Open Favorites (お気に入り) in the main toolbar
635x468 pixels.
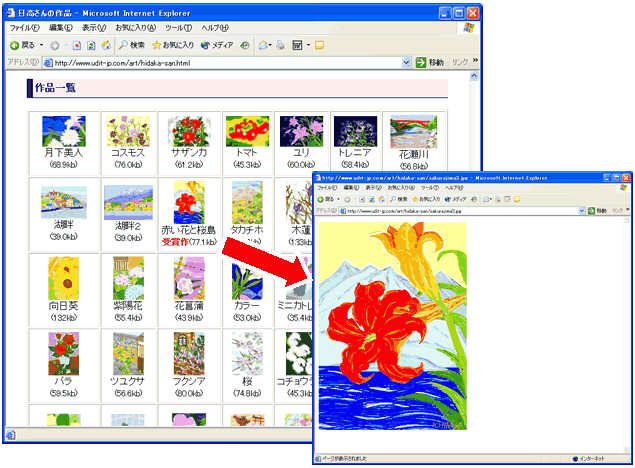(x=173, y=45)
